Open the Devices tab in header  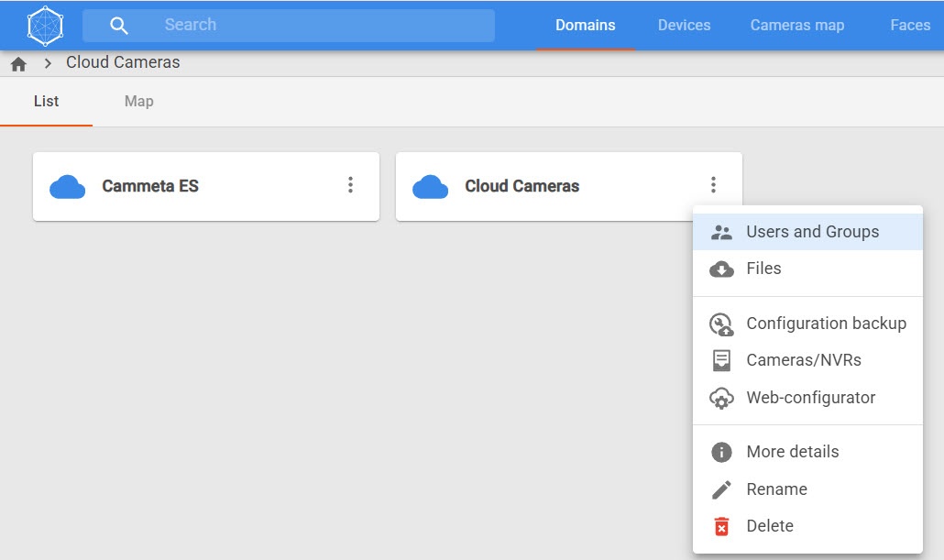coord(684,26)
